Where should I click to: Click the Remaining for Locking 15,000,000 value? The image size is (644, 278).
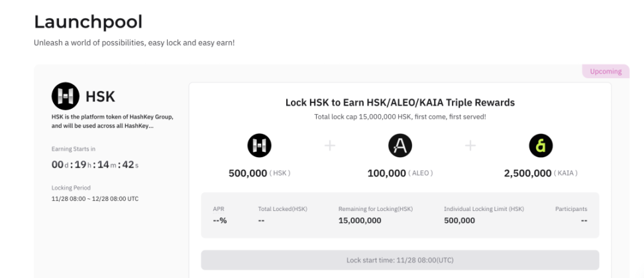click(x=360, y=220)
